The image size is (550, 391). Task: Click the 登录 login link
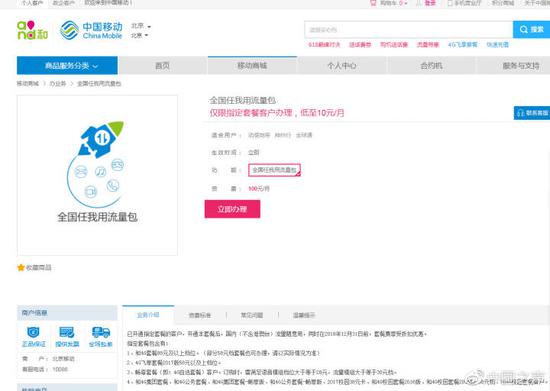pyautogui.click(x=430, y=3)
